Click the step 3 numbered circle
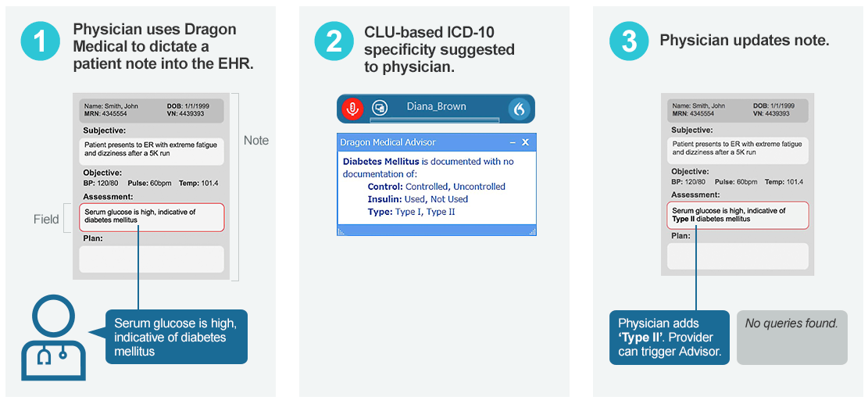868x404 pixels. tap(629, 41)
